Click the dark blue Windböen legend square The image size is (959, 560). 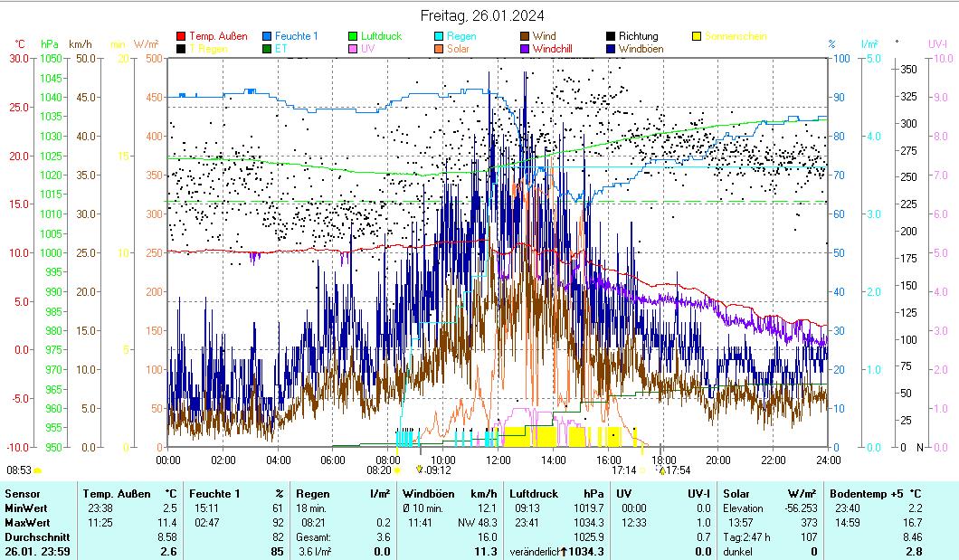pos(612,49)
